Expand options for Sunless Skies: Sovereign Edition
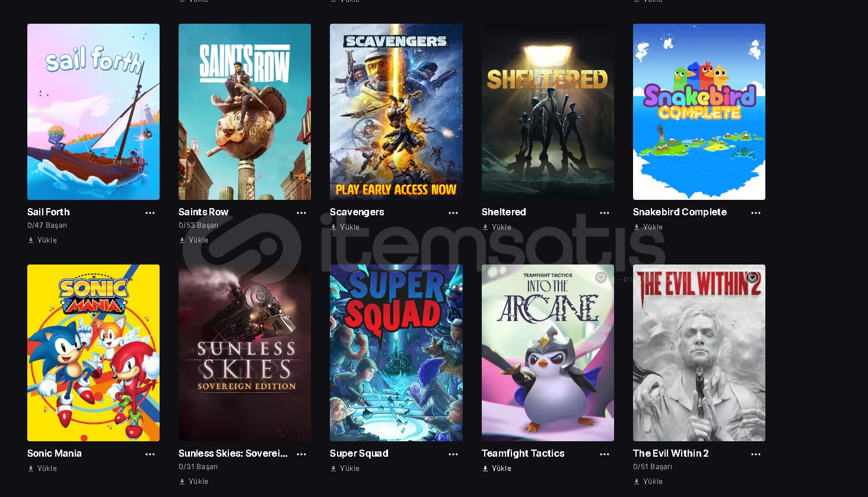Viewport: 868px width, 497px height. (301, 454)
